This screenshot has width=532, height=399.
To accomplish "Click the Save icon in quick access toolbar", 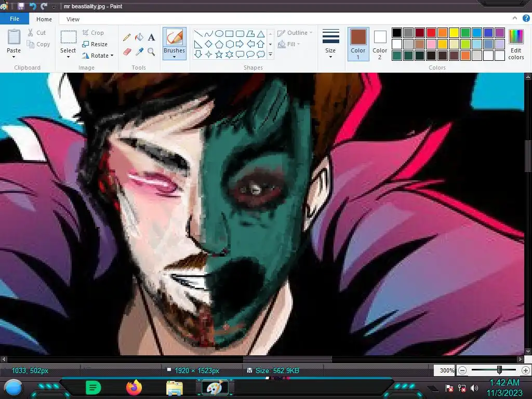I will 21,6.
